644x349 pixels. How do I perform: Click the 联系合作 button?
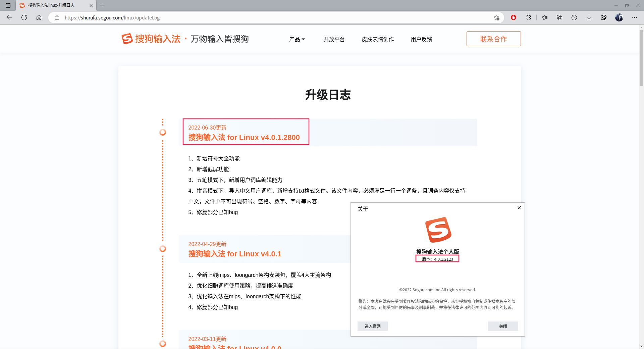pos(493,39)
